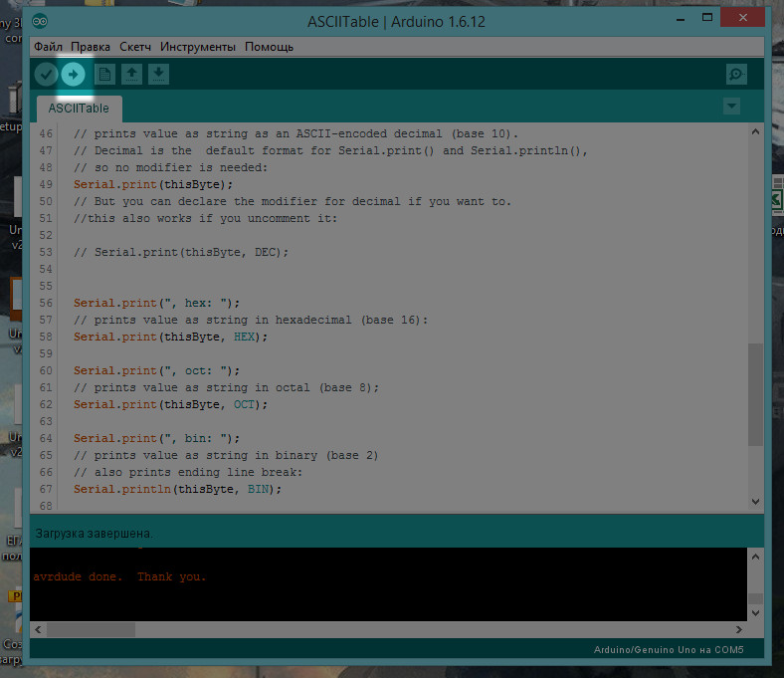Open the Serial Monitor magnifier icon
Screen dimensions: 784x678
736,75
